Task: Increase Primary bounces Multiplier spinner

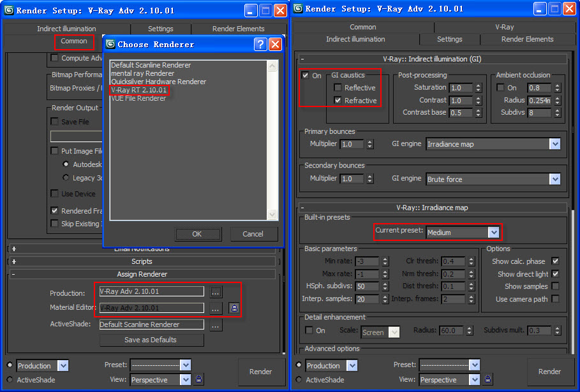Action: pos(370,142)
